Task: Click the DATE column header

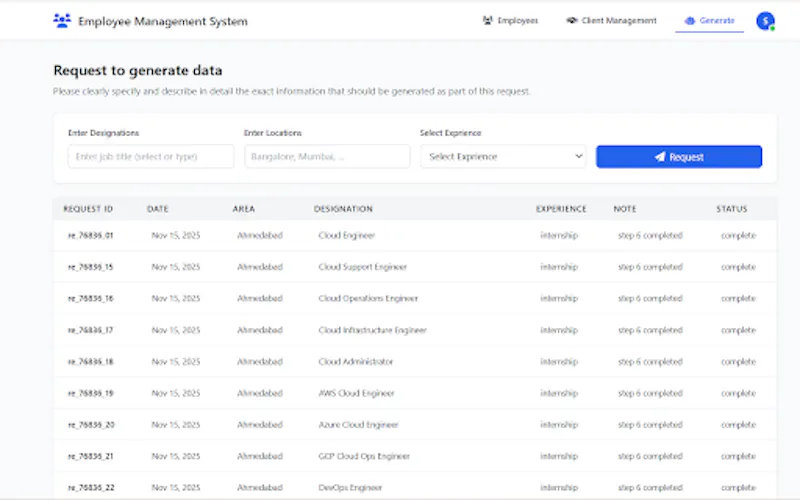Action: coord(158,209)
